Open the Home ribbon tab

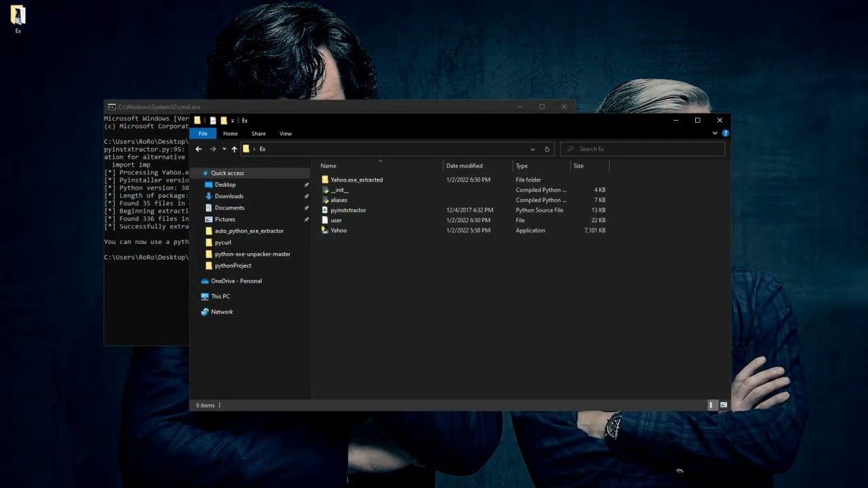click(231, 134)
